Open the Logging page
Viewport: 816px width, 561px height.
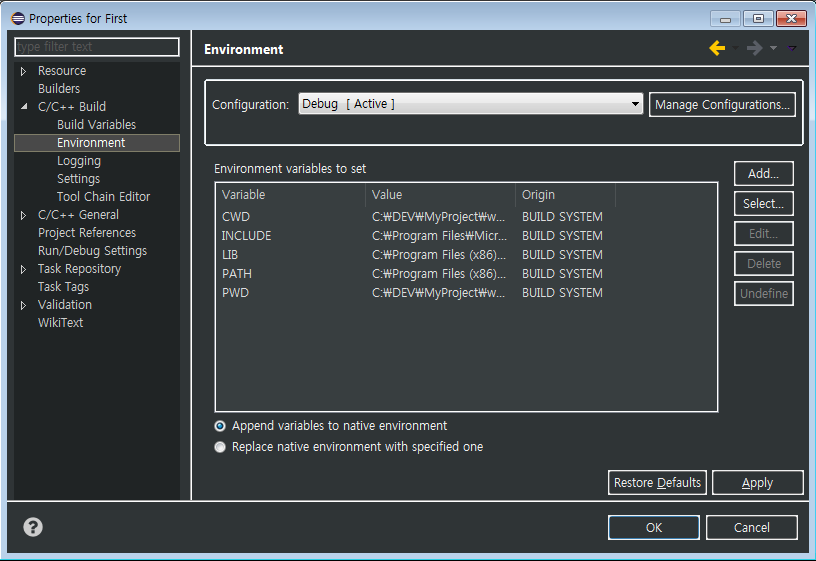click(79, 161)
